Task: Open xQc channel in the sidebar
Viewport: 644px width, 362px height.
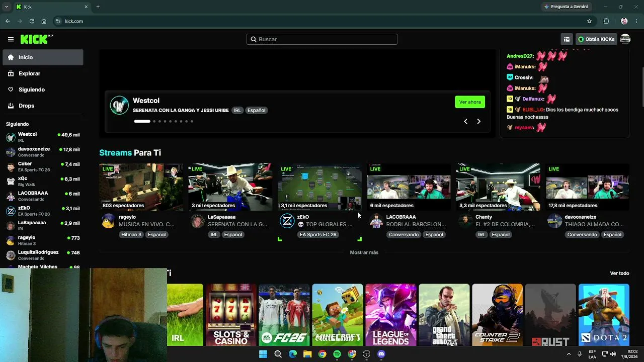Action: tap(43, 181)
